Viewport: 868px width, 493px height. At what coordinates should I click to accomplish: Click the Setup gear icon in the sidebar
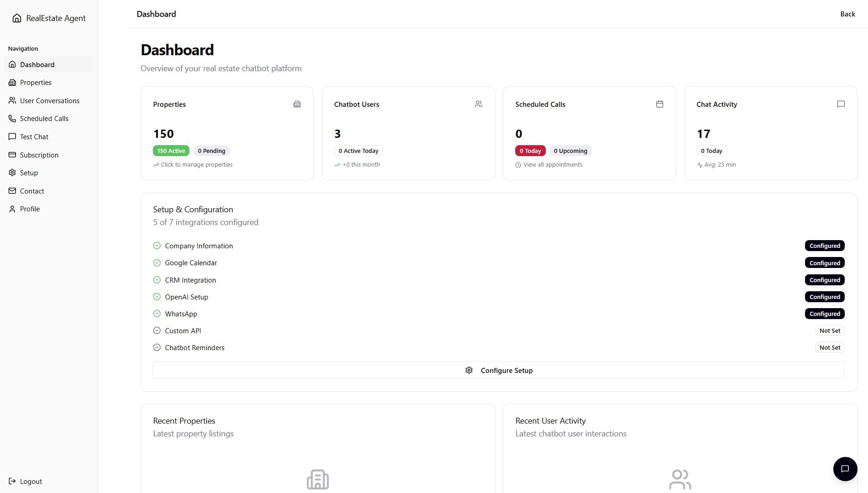[x=12, y=173]
